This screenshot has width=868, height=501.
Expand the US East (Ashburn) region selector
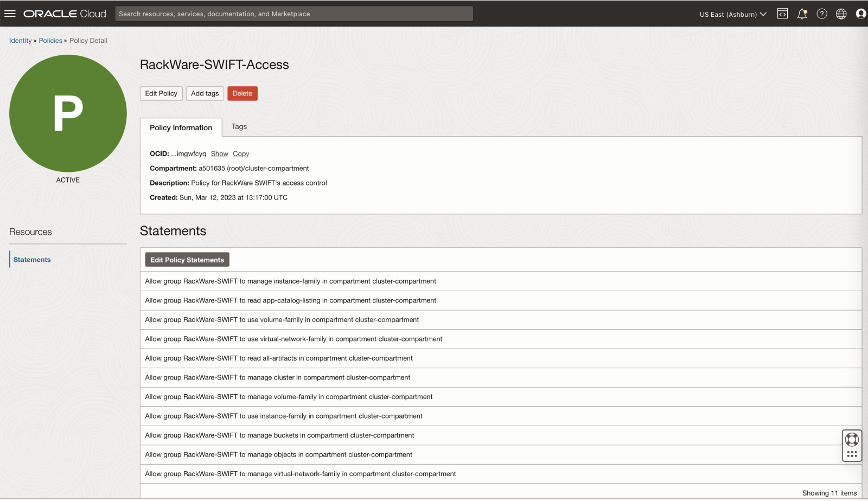pyautogui.click(x=733, y=14)
